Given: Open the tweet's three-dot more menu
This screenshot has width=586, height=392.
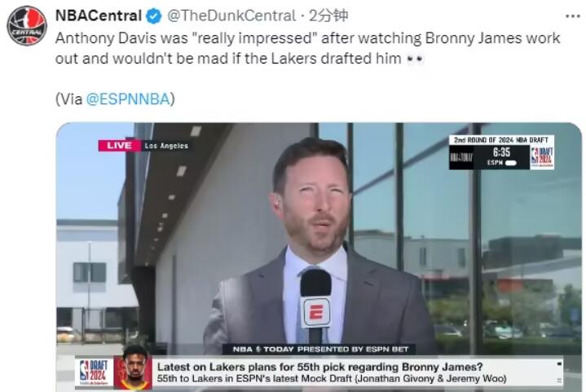Looking at the screenshot, I should [x=572, y=16].
